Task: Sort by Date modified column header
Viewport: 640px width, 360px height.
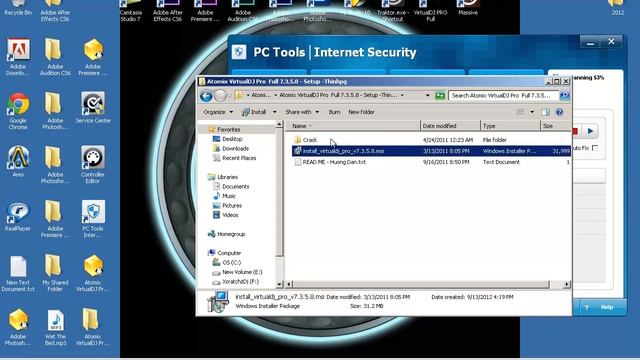Action: (450, 126)
